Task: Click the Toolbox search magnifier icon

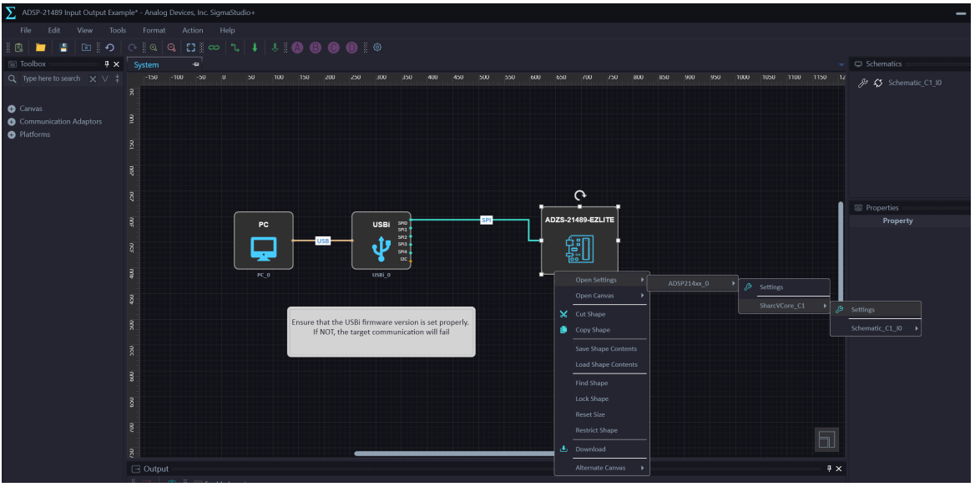Action: click(12, 79)
